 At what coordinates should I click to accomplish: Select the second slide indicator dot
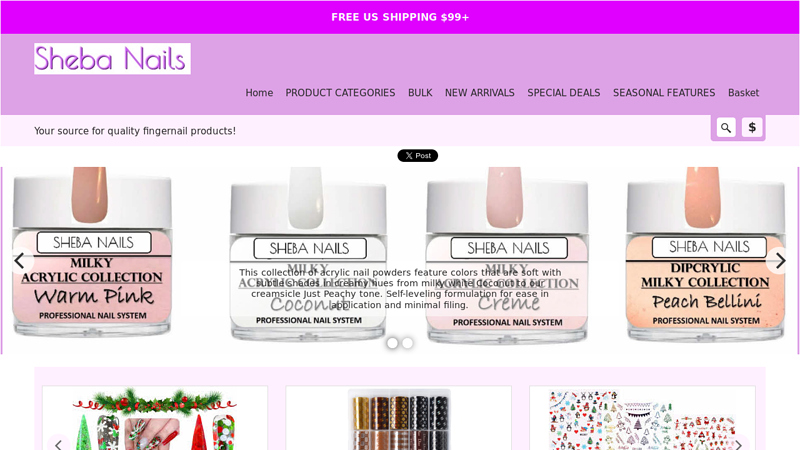tap(407, 343)
